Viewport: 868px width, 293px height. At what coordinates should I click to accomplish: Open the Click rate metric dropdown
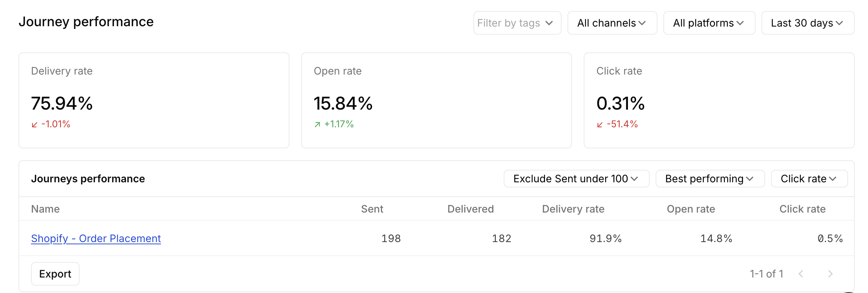point(809,179)
